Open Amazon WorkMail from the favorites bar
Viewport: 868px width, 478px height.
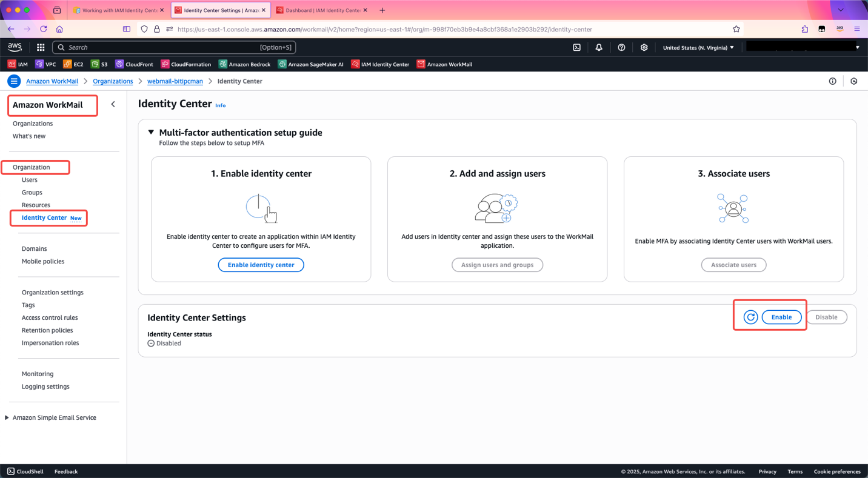click(x=444, y=64)
